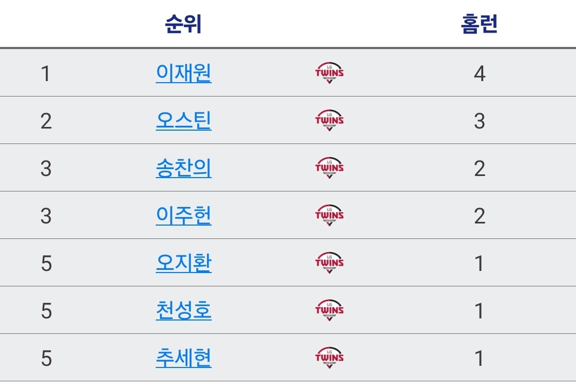
Task: Click LG Twins logo beside 이재원
Action: coord(329,73)
